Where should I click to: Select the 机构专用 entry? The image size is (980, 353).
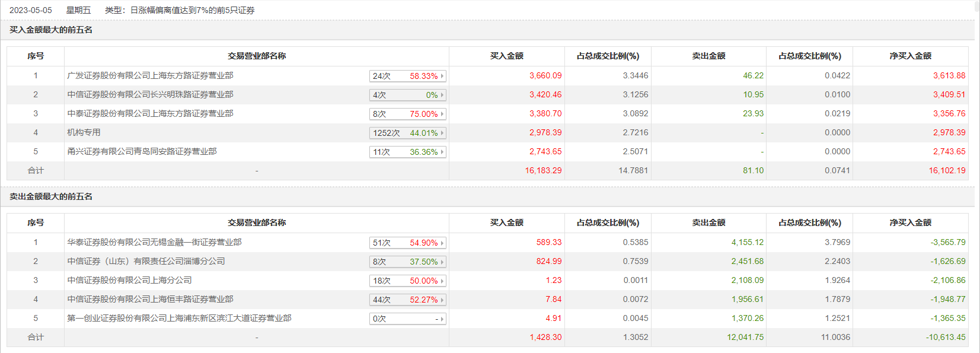point(84,132)
